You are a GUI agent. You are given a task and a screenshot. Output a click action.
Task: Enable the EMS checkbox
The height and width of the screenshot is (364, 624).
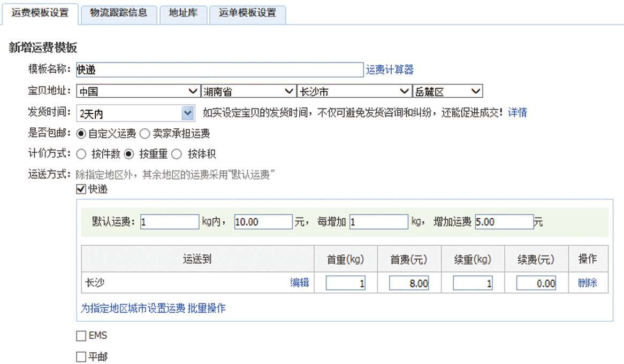tap(81, 336)
